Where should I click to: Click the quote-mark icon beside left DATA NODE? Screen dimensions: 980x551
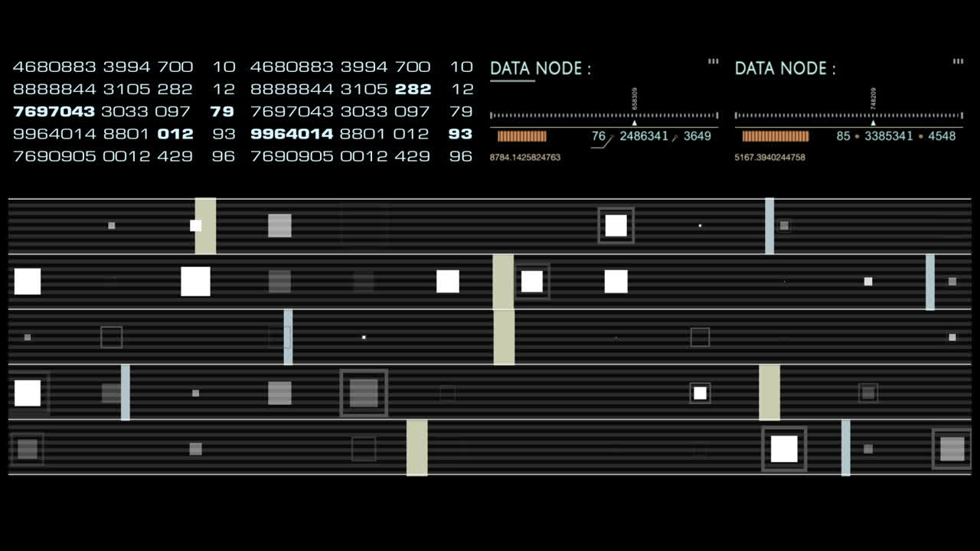[713, 62]
